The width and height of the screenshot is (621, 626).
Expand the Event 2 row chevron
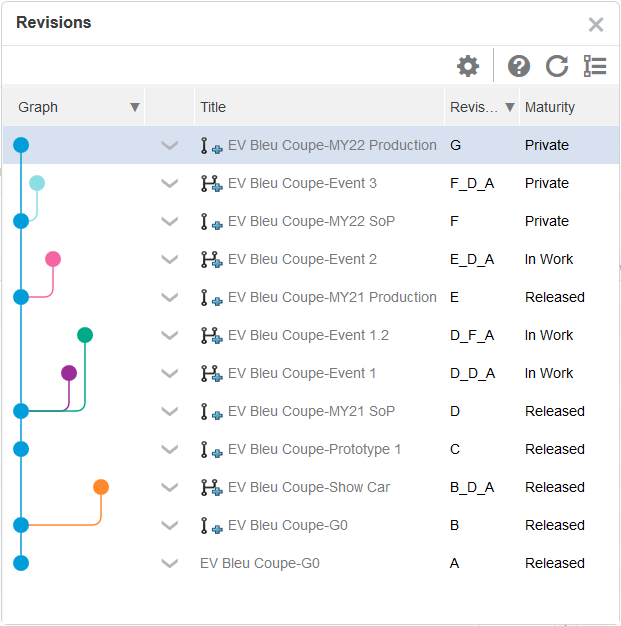170,260
